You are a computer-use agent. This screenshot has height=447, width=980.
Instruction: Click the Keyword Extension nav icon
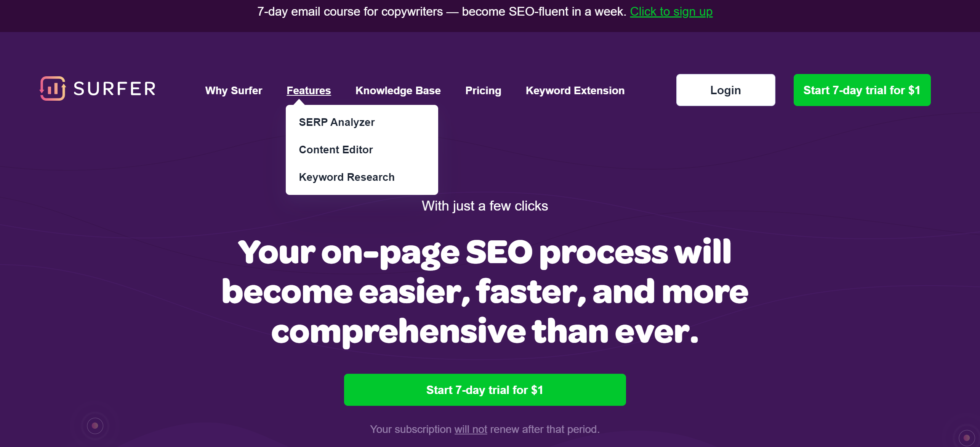click(x=575, y=91)
